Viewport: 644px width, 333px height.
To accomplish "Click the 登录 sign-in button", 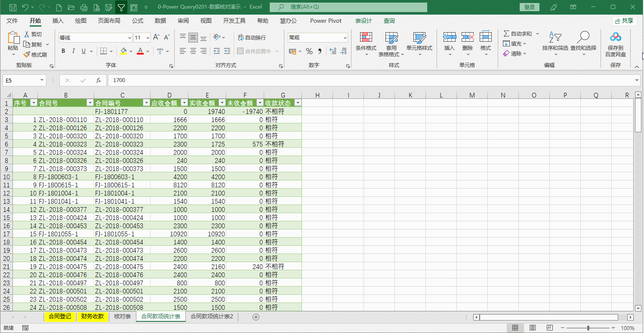I will click(530, 7).
